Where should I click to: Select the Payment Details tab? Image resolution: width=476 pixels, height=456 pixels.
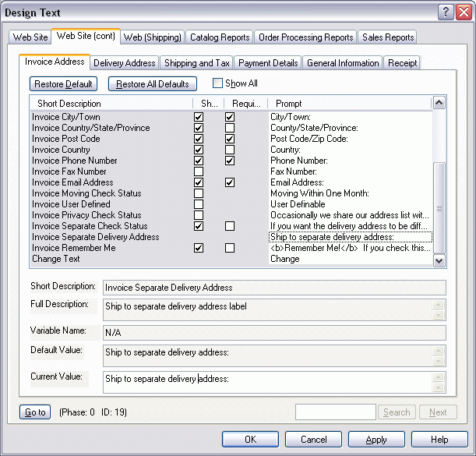tap(268, 63)
